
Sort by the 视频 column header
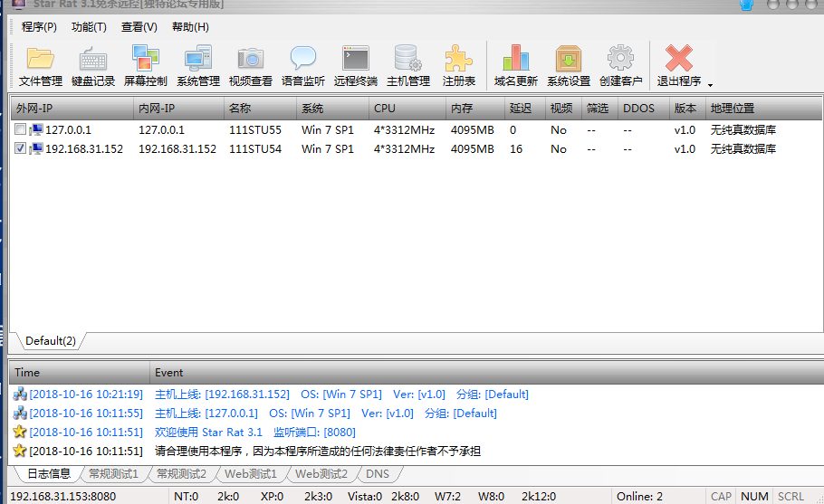563,109
